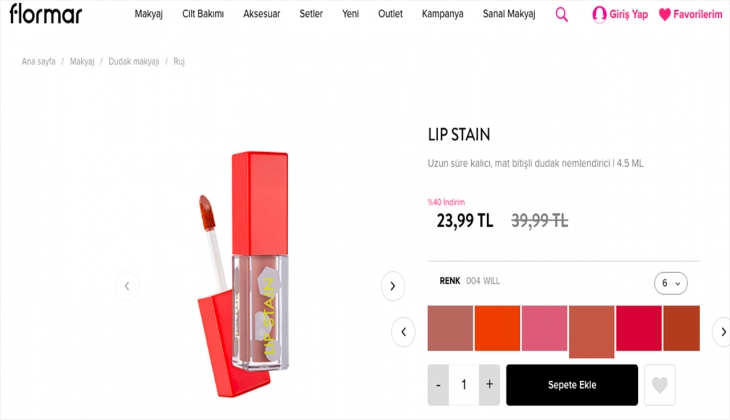730x420 pixels.
Task: Go to Flormar home logo
Action: click(47, 14)
